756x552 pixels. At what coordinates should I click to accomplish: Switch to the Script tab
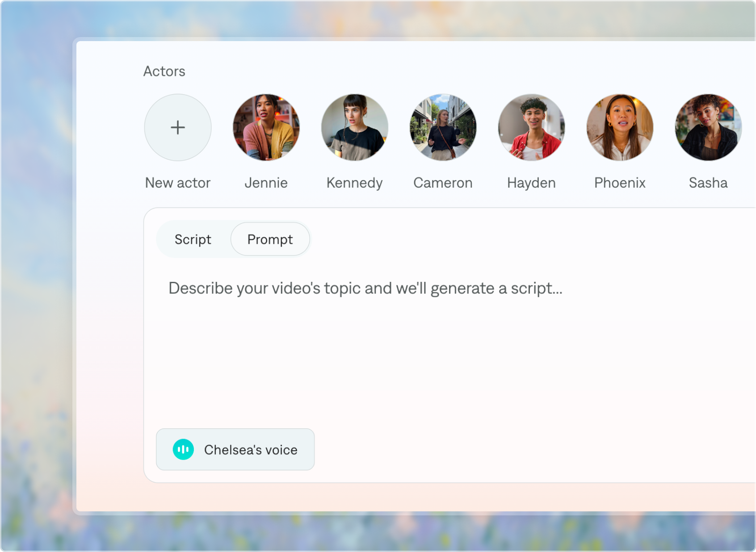(x=193, y=239)
